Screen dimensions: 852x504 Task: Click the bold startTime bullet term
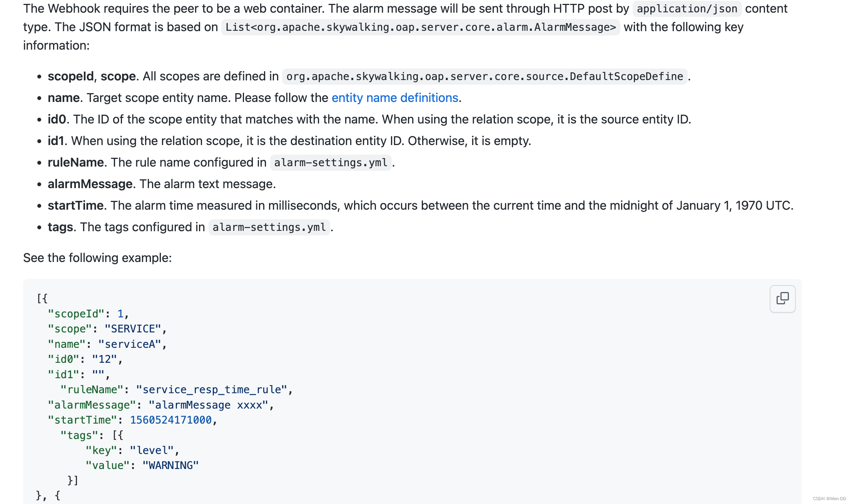(x=75, y=205)
